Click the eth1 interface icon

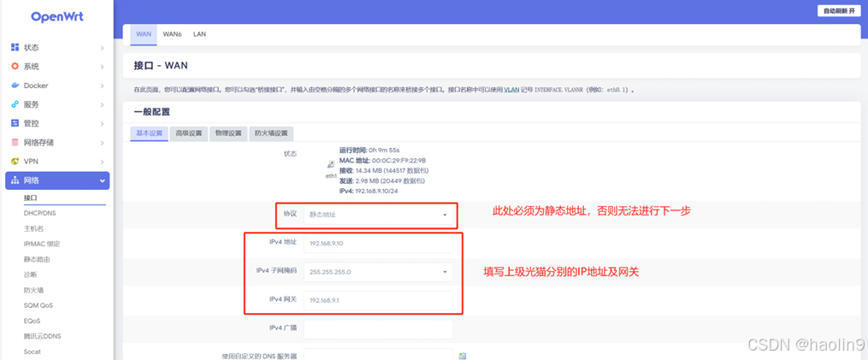point(331,164)
